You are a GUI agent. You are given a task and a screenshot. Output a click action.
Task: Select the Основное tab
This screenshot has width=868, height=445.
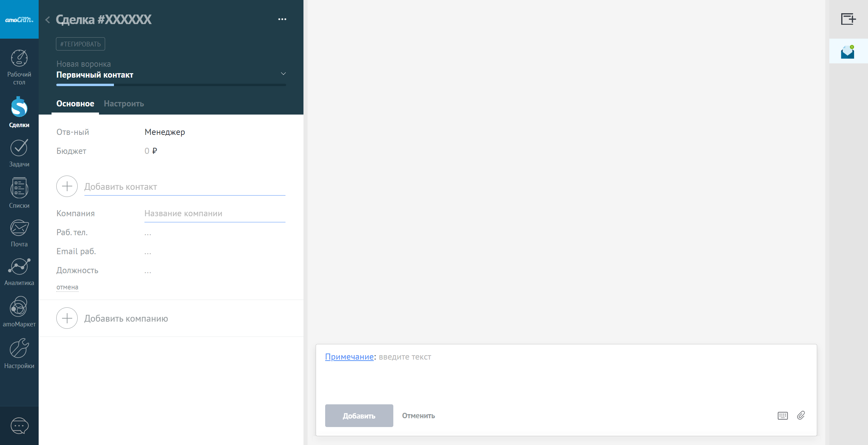pyautogui.click(x=75, y=104)
